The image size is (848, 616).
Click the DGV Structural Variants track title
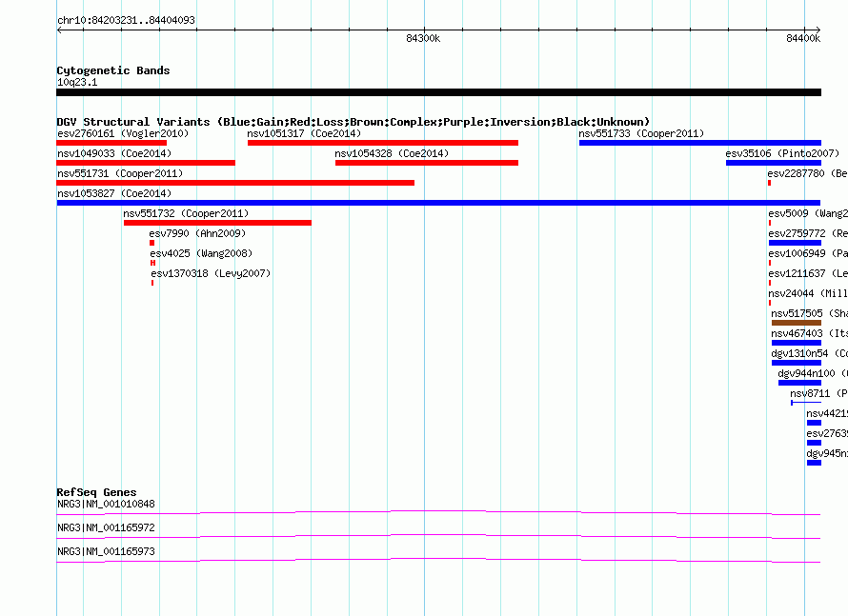[x=353, y=122]
